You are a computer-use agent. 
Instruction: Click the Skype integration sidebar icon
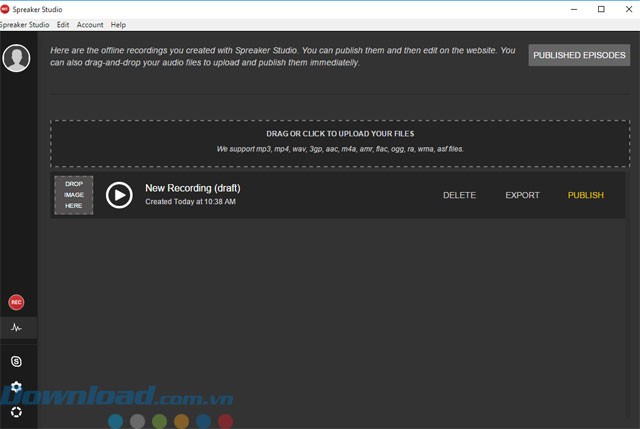pos(16,361)
